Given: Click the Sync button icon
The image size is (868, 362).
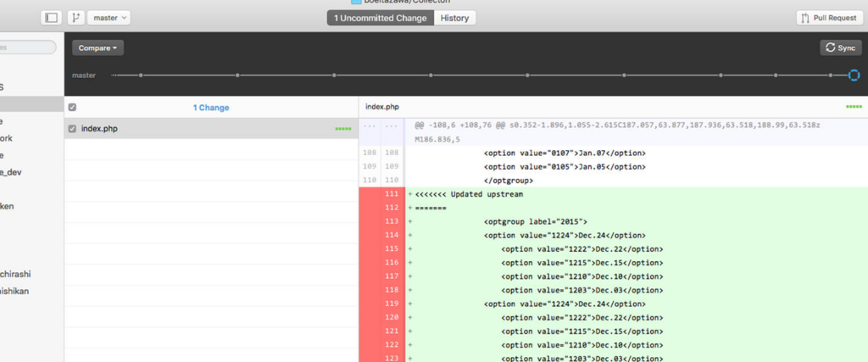Looking at the screenshot, I should click(x=831, y=47).
